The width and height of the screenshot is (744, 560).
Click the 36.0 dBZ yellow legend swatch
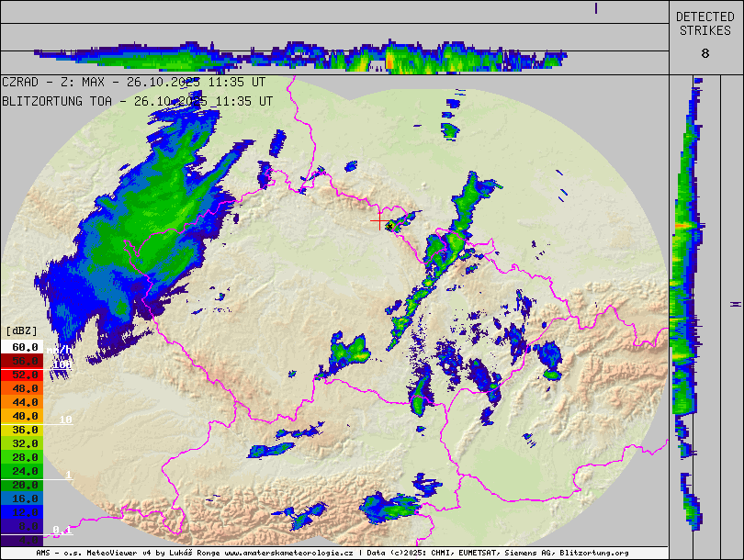point(23,430)
